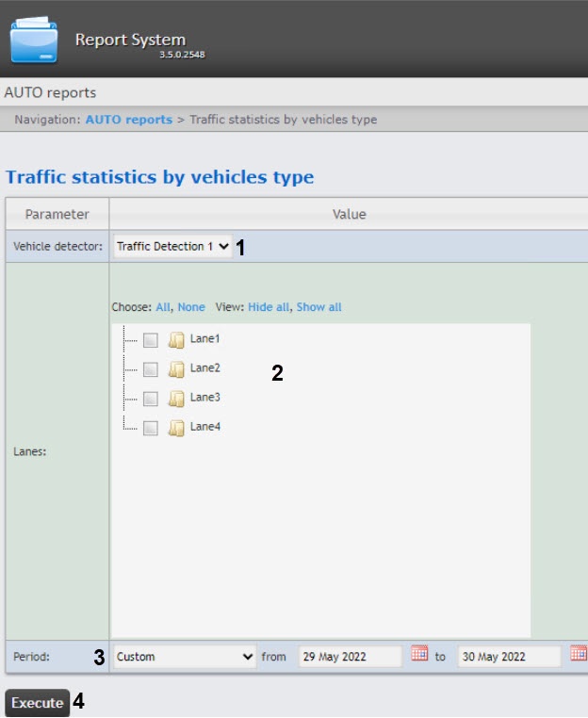Click the Lane2 folder icon
This screenshot has width=588, height=718.
pyautogui.click(x=176, y=369)
